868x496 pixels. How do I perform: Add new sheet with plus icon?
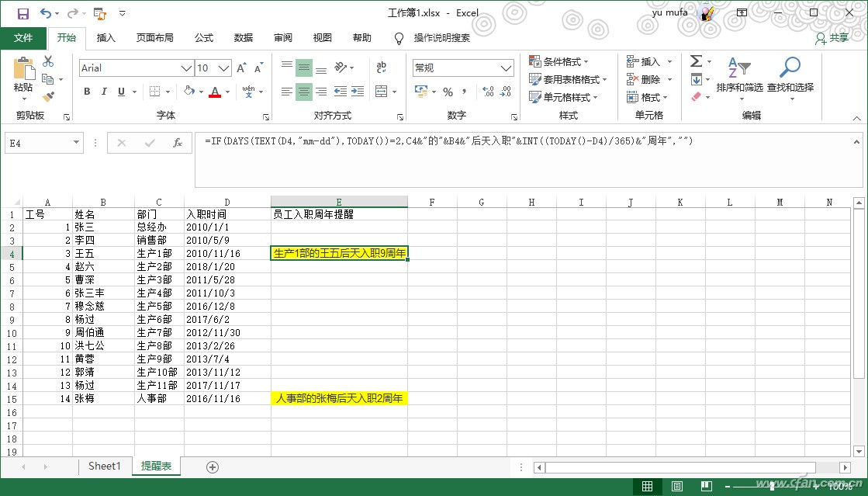click(x=213, y=467)
